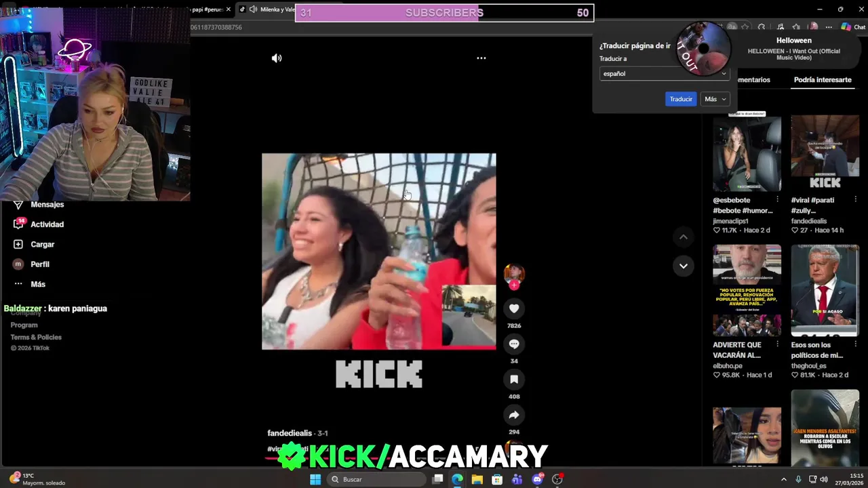Save the video with the bookmark icon
The width and height of the screenshot is (868, 488).
click(514, 380)
